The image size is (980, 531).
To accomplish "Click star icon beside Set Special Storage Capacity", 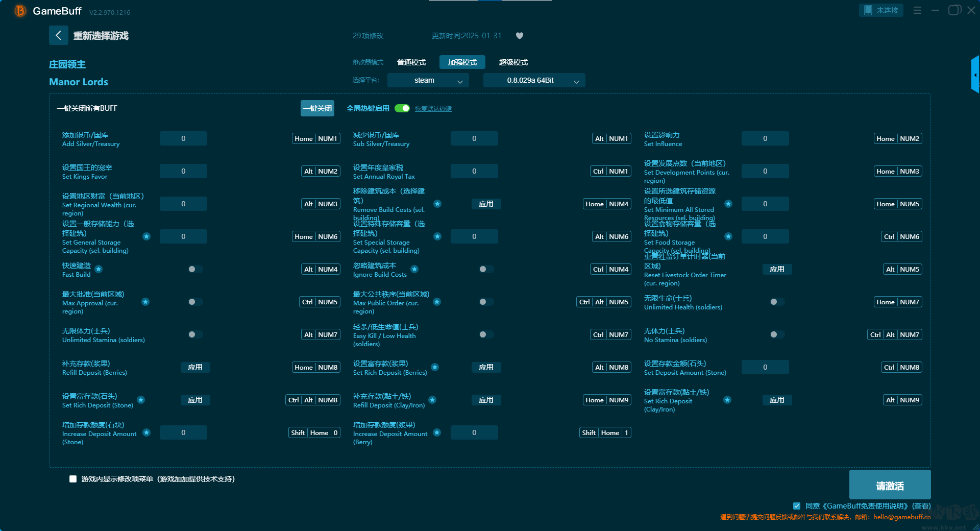I will point(437,236).
